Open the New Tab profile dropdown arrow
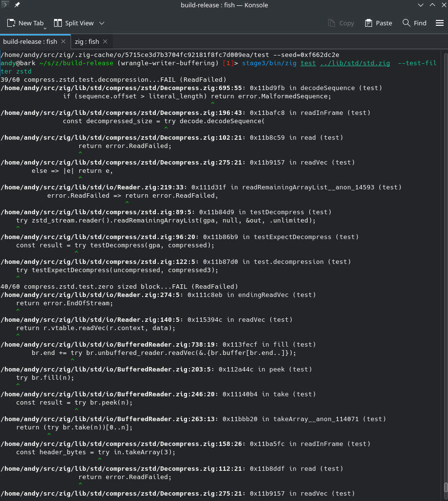 pyautogui.click(x=45, y=28)
